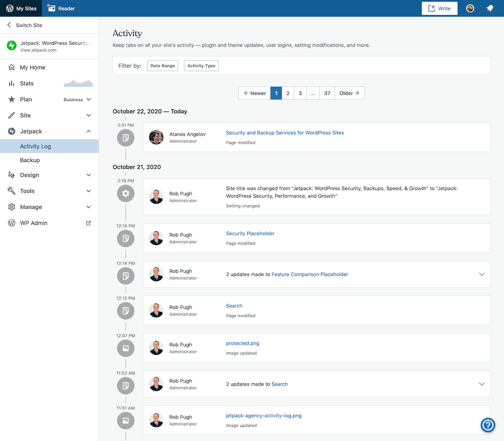Click View jetpack.com site link
504x441 pixels.
click(38, 50)
